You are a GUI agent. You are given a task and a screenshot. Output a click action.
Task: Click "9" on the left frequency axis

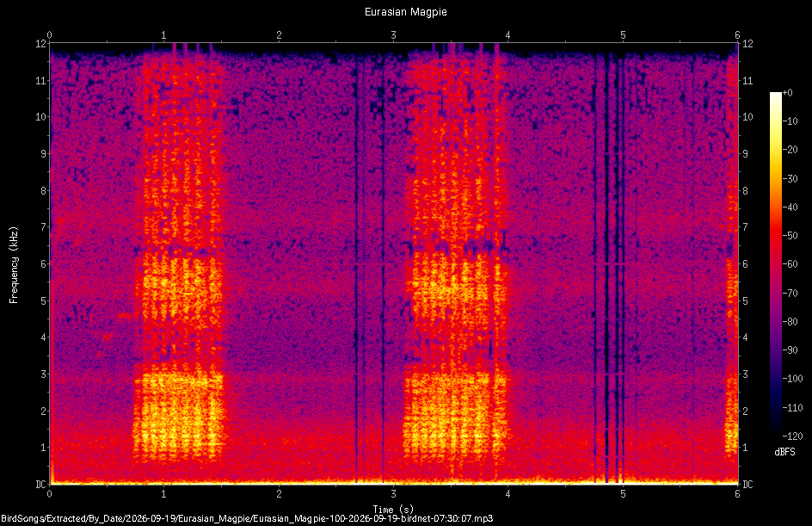pos(43,154)
